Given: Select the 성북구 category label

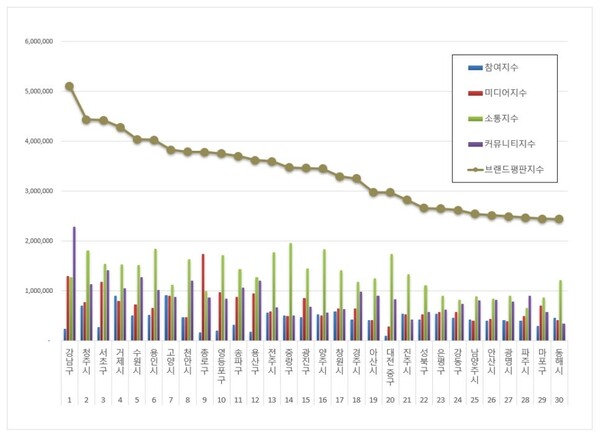Looking at the screenshot, I should coord(424,361).
